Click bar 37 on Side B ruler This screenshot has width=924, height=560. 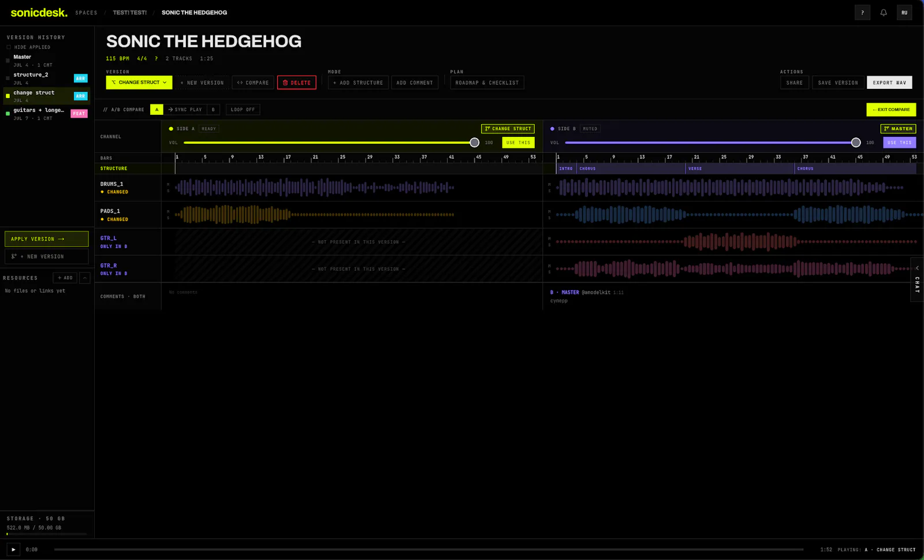click(x=805, y=157)
